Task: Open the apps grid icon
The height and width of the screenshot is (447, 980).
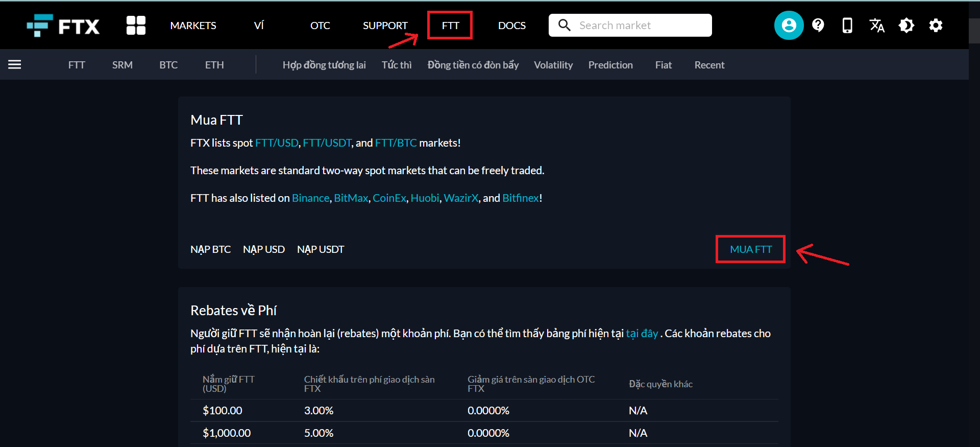Action: pyautogui.click(x=136, y=26)
